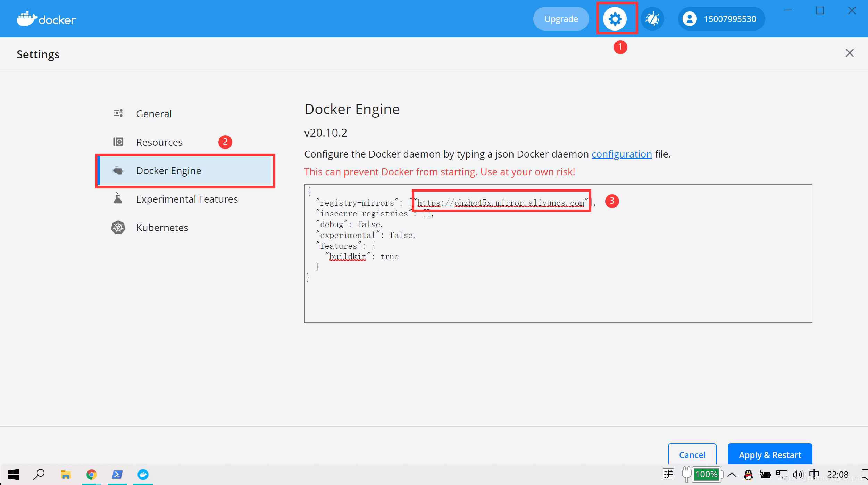The image size is (868, 485).
Task: Click the Resources disk icon
Action: point(118,142)
